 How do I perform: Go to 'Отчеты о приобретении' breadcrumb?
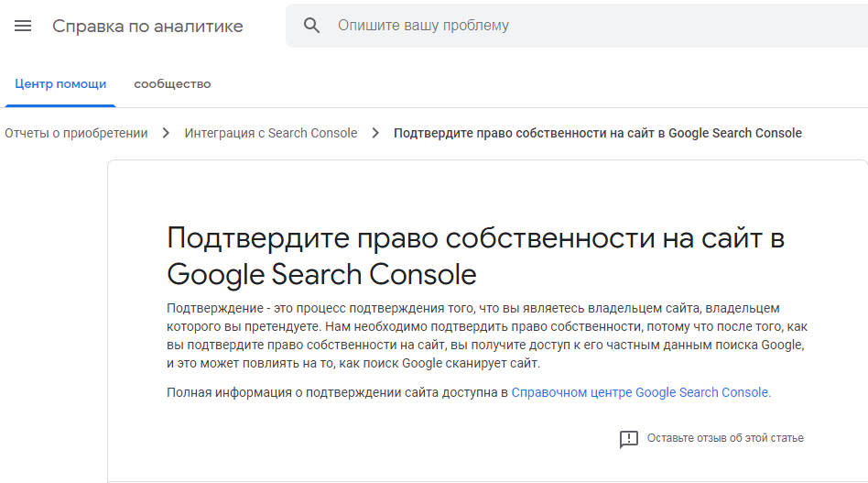click(x=76, y=134)
